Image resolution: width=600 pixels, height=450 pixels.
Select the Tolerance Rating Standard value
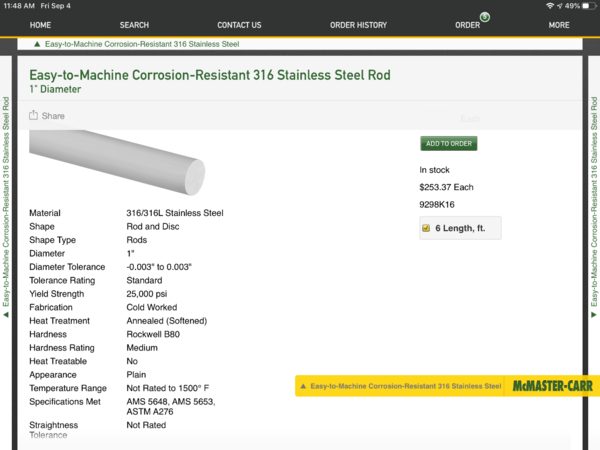point(144,280)
